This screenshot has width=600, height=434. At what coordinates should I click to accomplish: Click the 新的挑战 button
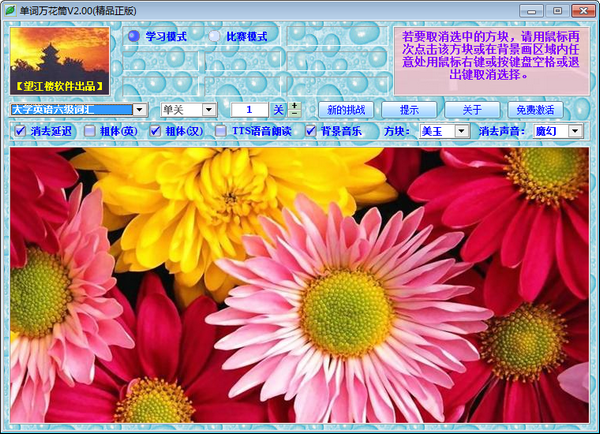tap(346, 109)
